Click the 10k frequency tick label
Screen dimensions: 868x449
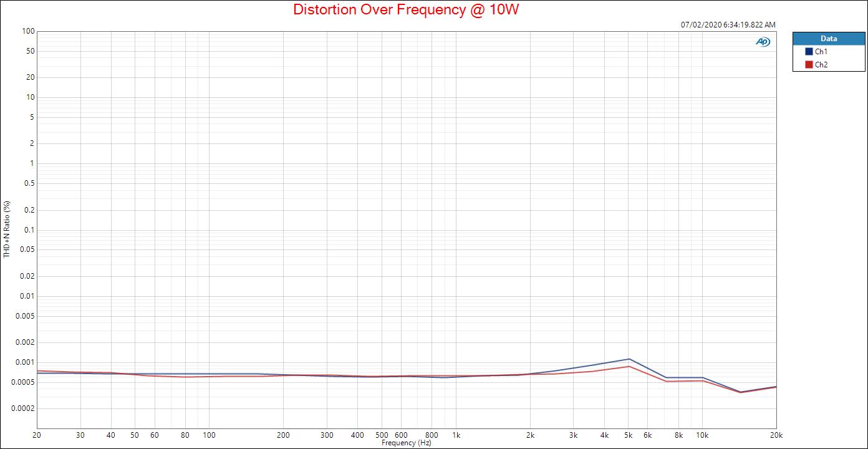pyautogui.click(x=702, y=435)
